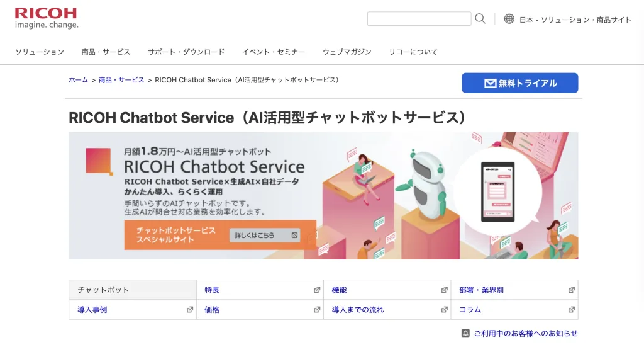Click the globe region icon
644x352 pixels.
(x=509, y=19)
